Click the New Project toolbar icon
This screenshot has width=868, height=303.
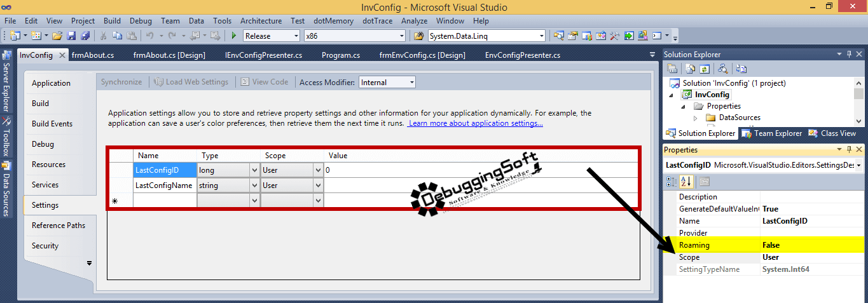tap(15, 36)
